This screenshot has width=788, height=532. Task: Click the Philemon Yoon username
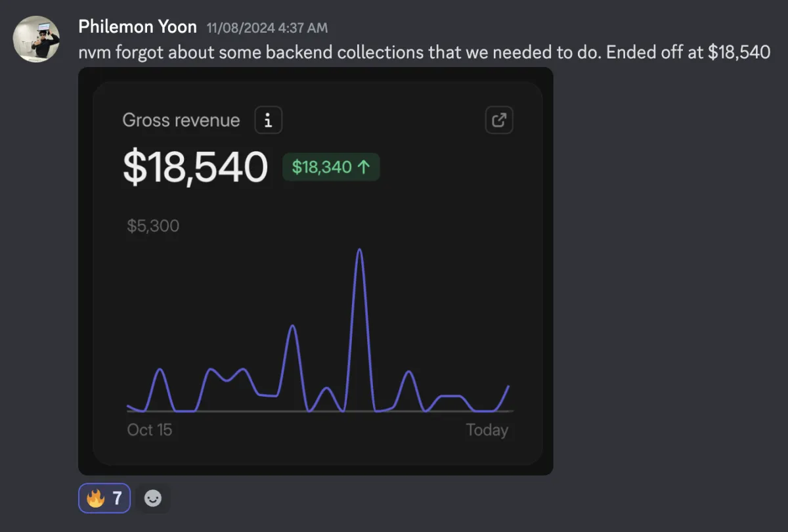[x=137, y=27]
